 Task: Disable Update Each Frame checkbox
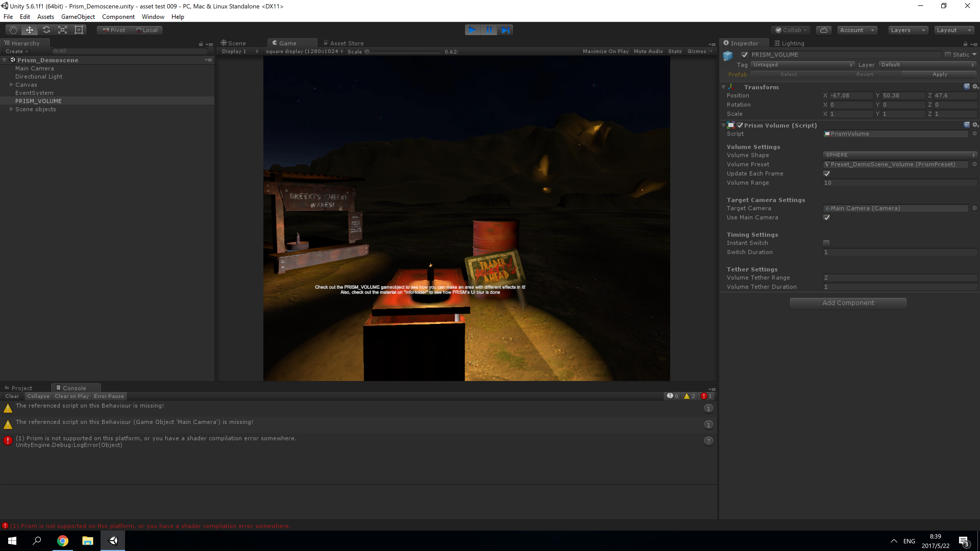click(826, 173)
